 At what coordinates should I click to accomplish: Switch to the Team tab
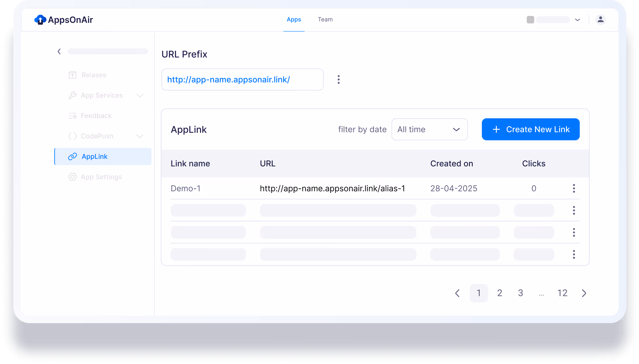(x=325, y=19)
